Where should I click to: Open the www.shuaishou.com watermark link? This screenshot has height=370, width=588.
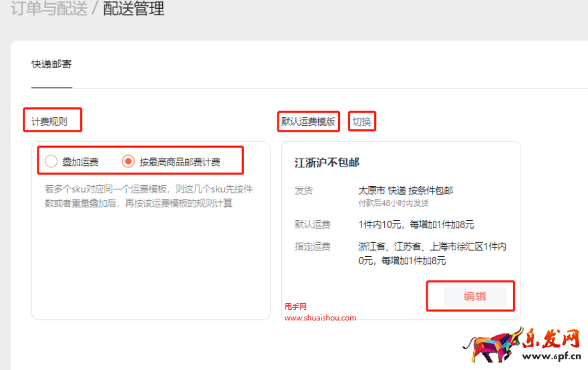coord(320,318)
